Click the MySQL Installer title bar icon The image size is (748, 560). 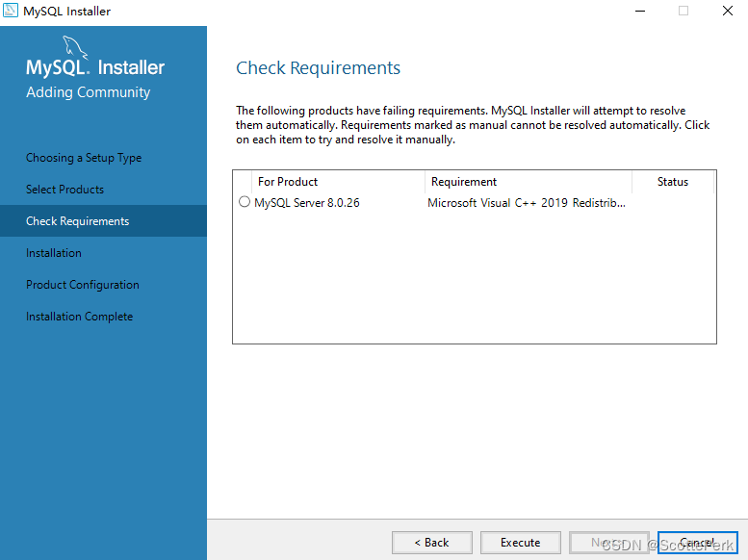pyautogui.click(x=11, y=11)
